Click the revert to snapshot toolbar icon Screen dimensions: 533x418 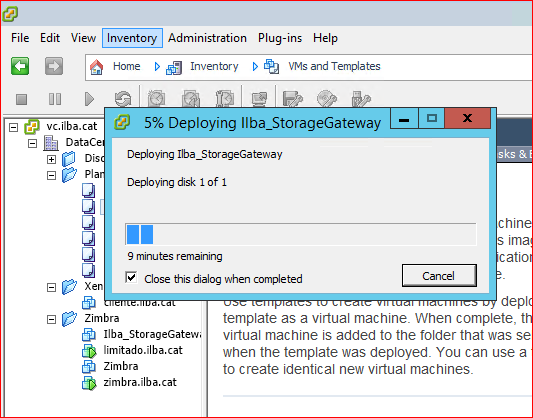[x=191, y=99]
